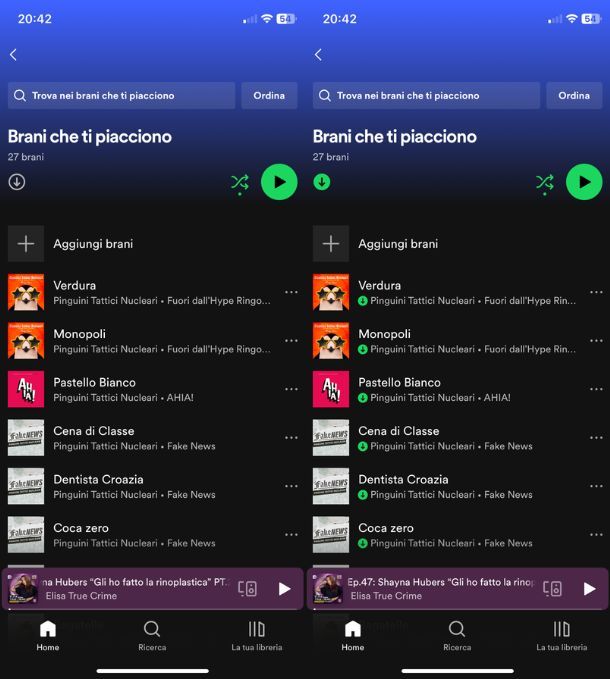Go to the Ricerca tab on the left screen
The width and height of the screenshot is (610, 679).
(152, 636)
